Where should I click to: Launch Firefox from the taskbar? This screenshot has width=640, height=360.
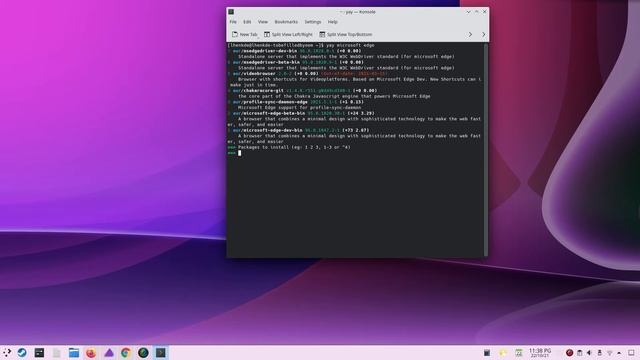[91, 353]
